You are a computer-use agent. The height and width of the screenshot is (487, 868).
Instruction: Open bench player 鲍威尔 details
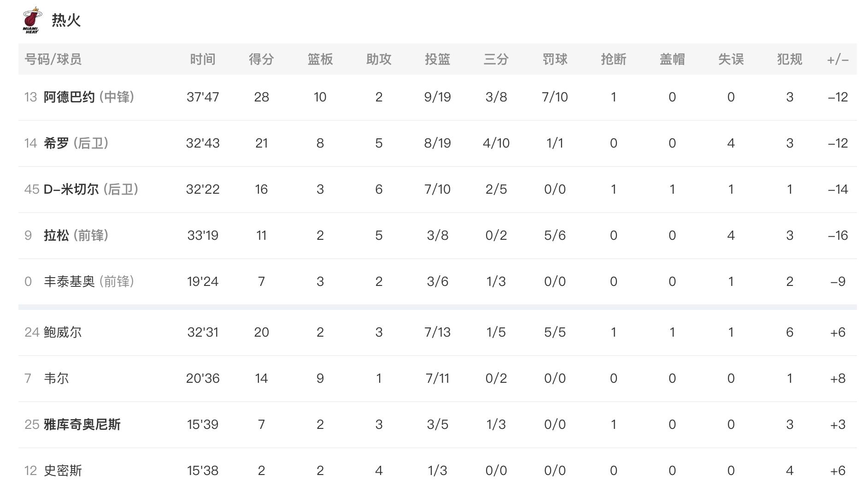(x=63, y=333)
